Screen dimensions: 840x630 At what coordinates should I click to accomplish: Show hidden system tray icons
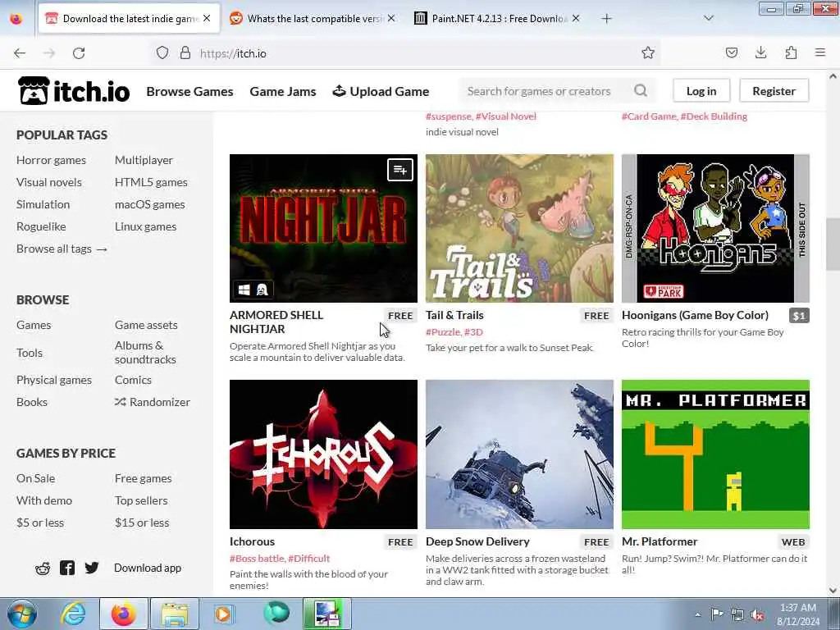coord(697,614)
